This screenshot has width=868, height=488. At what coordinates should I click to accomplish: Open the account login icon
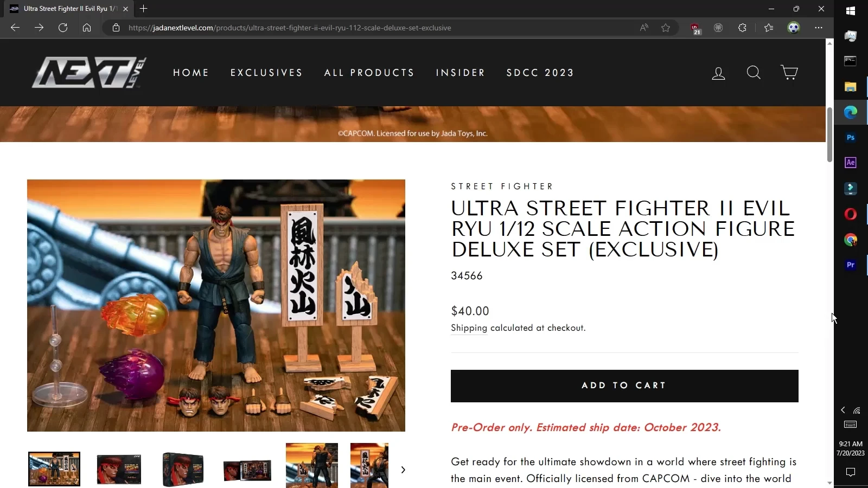point(718,73)
